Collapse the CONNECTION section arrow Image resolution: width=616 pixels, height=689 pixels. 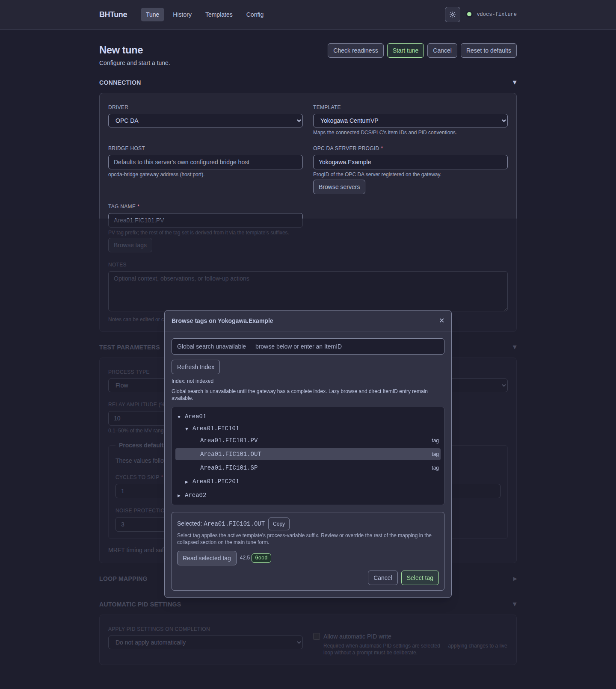(514, 83)
